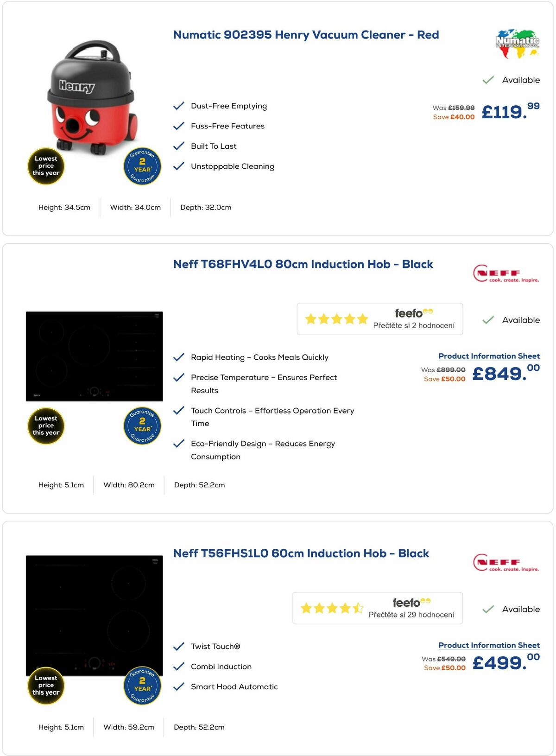Click the five-star rating for the 80cm hob
This screenshot has width=556, height=756.
pyautogui.click(x=336, y=318)
